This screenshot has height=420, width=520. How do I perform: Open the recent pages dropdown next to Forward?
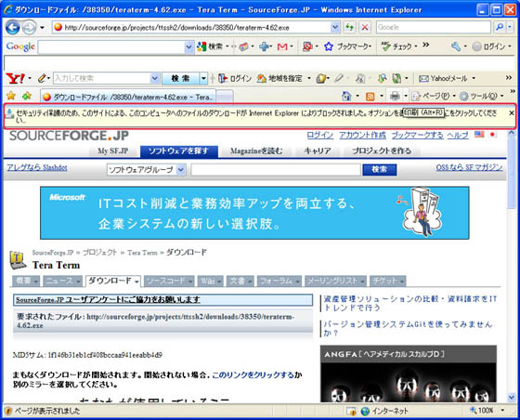[x=42, y=28]
